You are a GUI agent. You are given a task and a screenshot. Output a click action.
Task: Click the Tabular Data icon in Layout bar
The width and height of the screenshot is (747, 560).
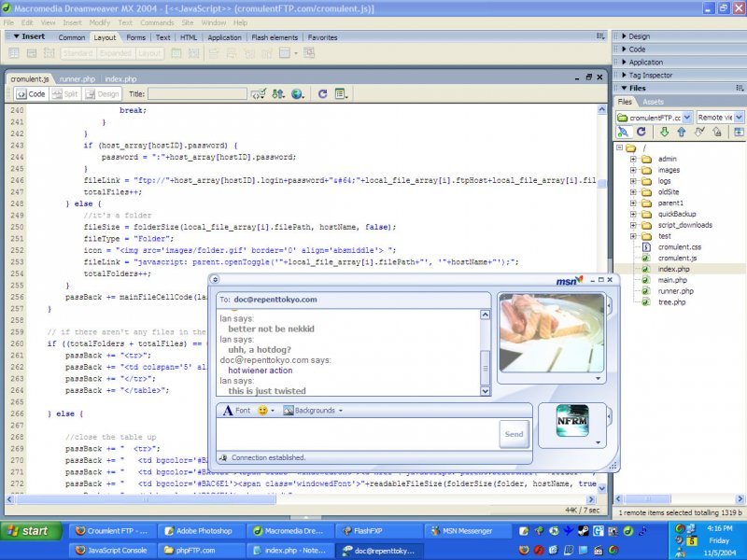click(x=309, y=53)
